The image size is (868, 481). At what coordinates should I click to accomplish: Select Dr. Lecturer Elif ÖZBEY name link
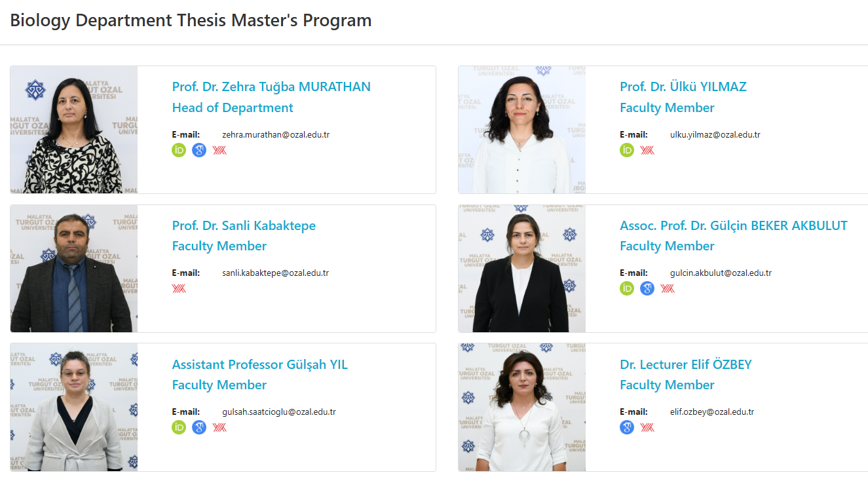[x=685, y=364]
